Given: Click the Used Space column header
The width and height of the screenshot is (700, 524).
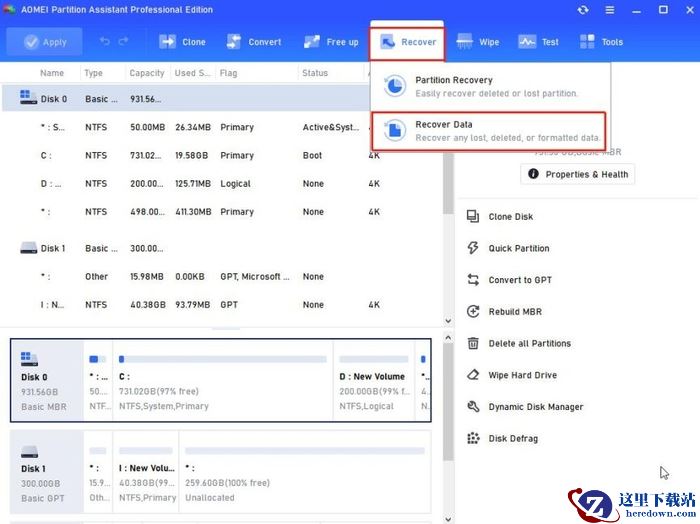Looking at the screenshot, I should pyautogui.click(x=192, y=73).
